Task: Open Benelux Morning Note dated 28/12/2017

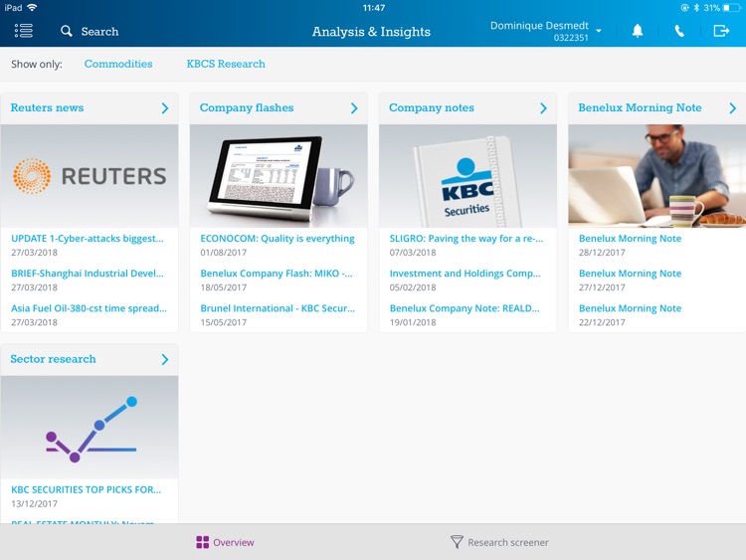Action: [x=630, y=239]
